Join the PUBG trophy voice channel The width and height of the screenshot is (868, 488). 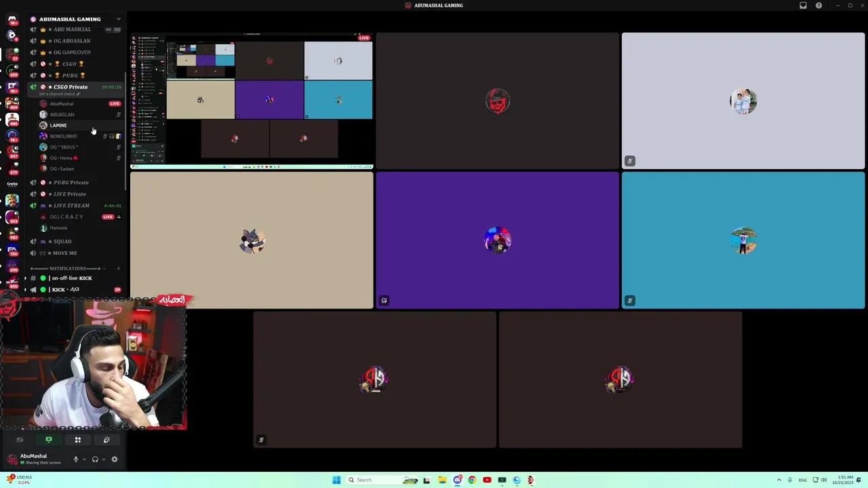click(75, 75)
